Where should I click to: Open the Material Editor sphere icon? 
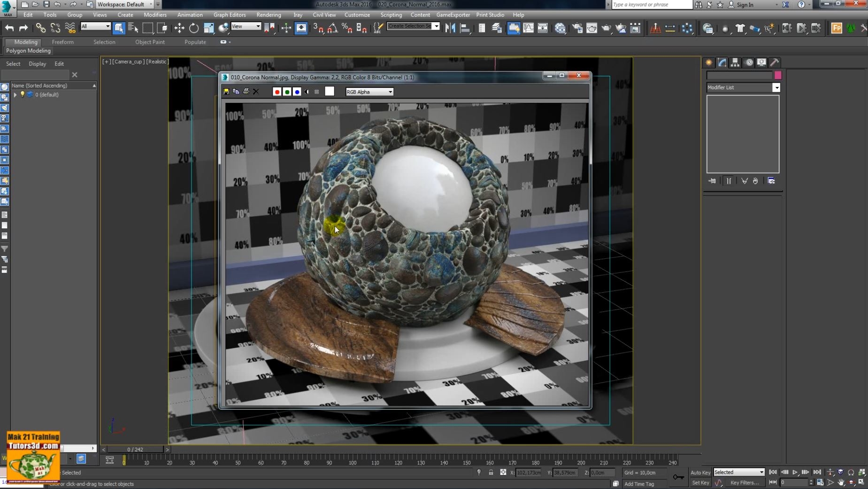560,28
